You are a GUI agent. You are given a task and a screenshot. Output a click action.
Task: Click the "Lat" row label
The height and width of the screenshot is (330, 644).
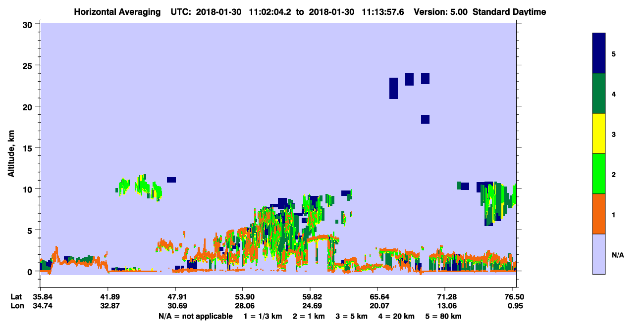[x=16, y=297]
